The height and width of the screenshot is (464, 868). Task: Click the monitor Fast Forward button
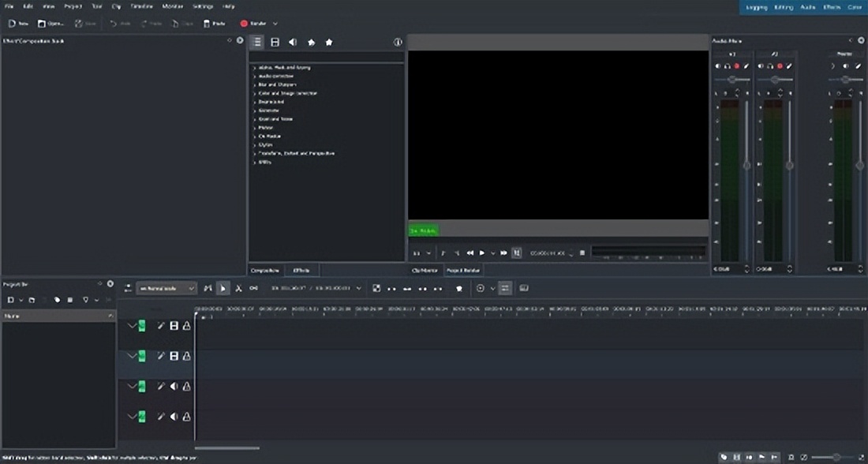pyautogui.click(x=503, y=253)
